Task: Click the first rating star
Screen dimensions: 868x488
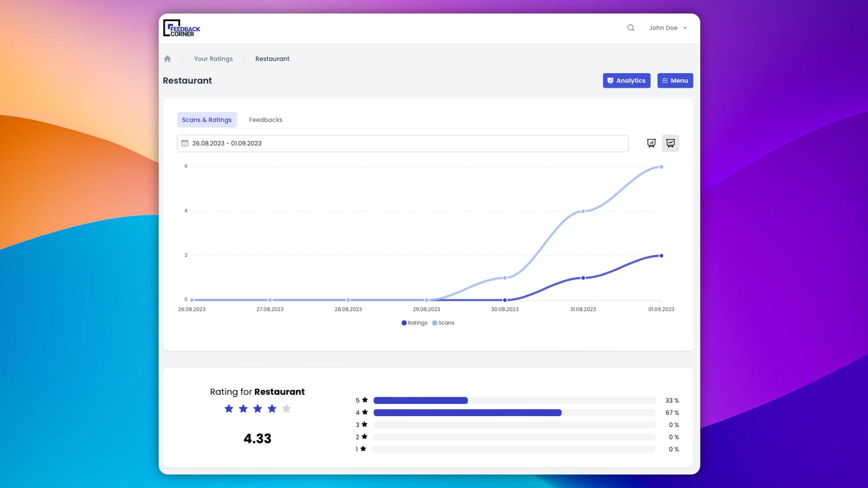Action: [229, 409]
